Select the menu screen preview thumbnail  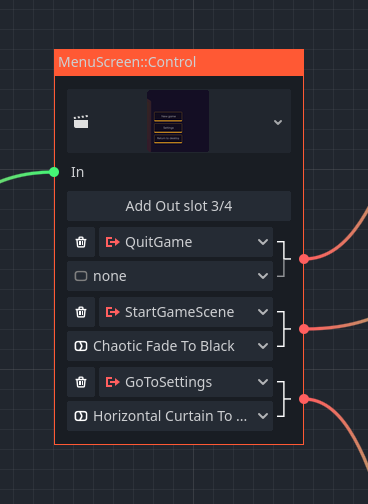coord(178,121)
